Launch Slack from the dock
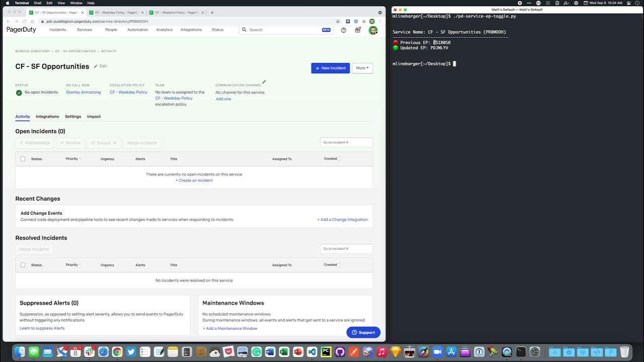The width and height of the screenshot is (644, 362). click(x=90, y=352)
